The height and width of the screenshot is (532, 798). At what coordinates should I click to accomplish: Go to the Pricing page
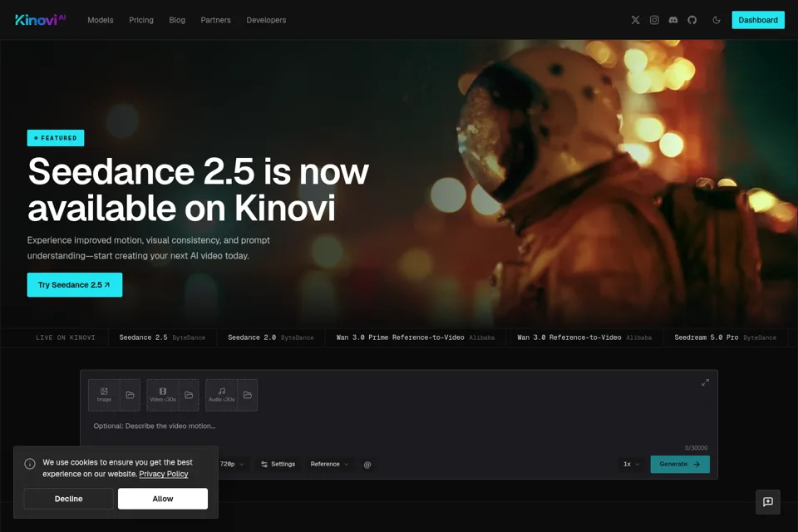coord(141,20)
